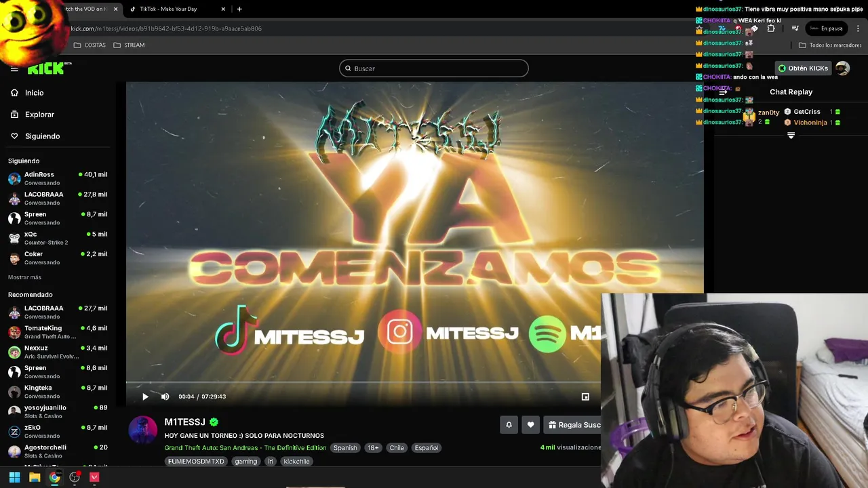868x488 pixels.
Task: Open the Kick hamburger menu
Action: 14,68
